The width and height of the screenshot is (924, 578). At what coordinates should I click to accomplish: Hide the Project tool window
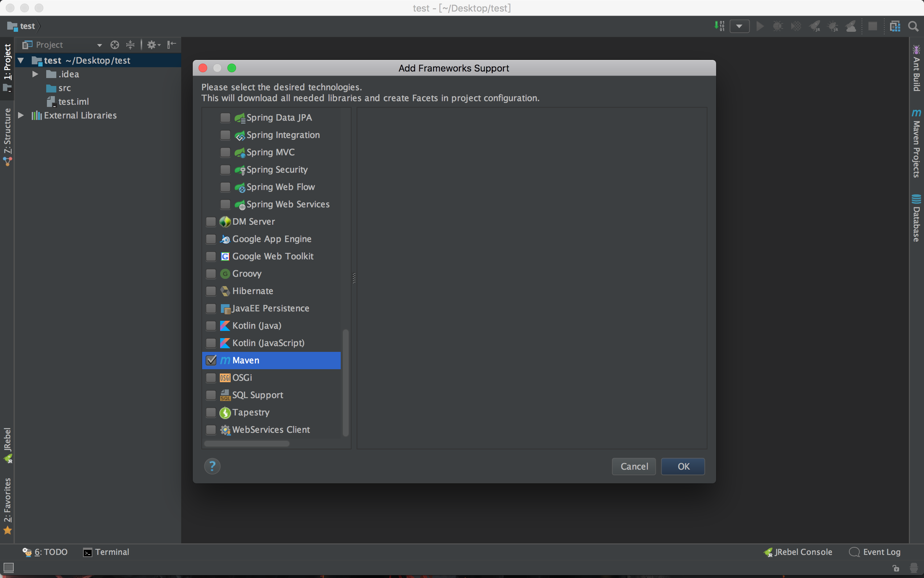[x=171, y=45]
